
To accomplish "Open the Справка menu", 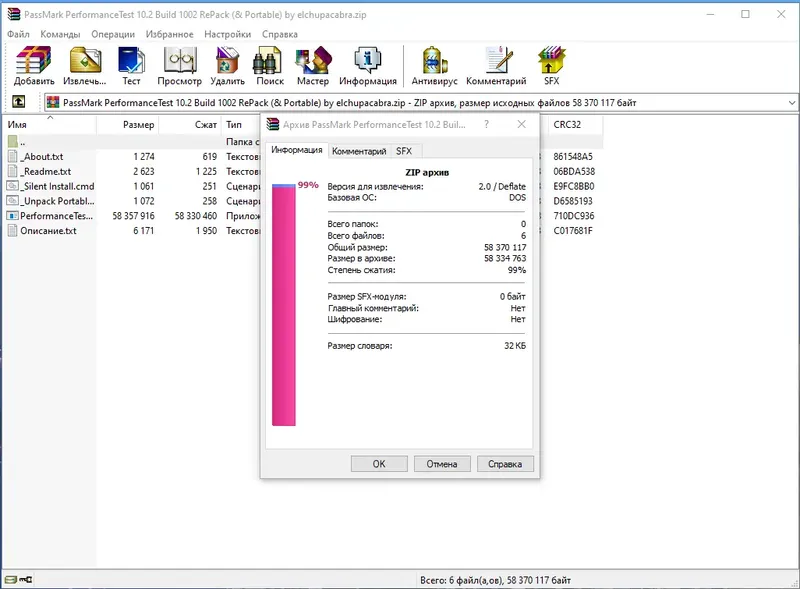I will [x=280, y=34].
